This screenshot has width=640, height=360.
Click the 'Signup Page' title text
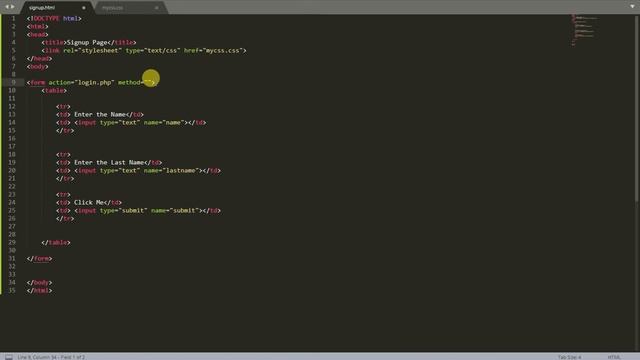[x=87, y=42]
